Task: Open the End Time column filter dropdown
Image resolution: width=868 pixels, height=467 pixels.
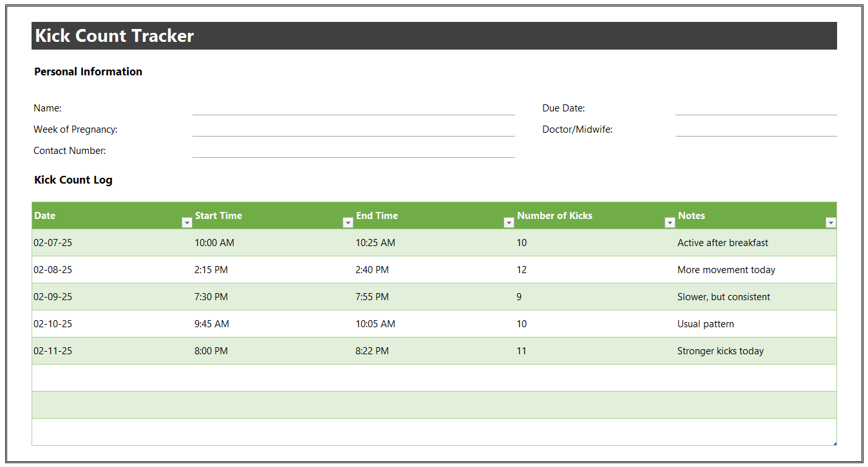Action: pos(509,222)
